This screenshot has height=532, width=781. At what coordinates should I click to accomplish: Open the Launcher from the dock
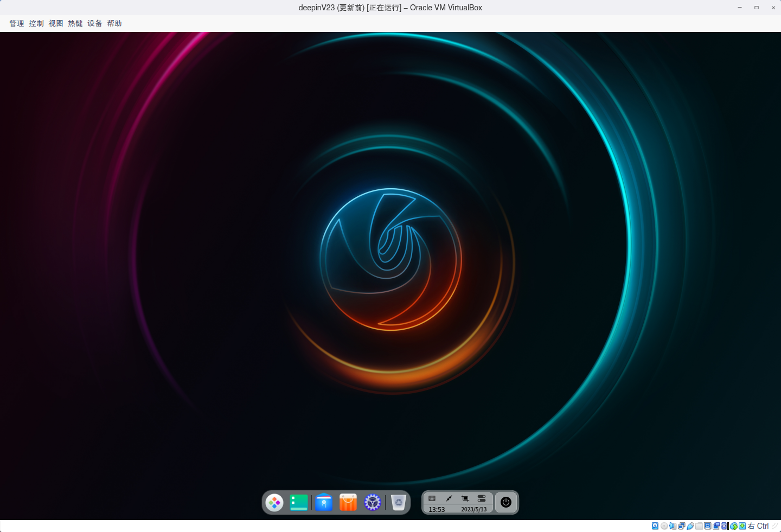coord(274,502)
